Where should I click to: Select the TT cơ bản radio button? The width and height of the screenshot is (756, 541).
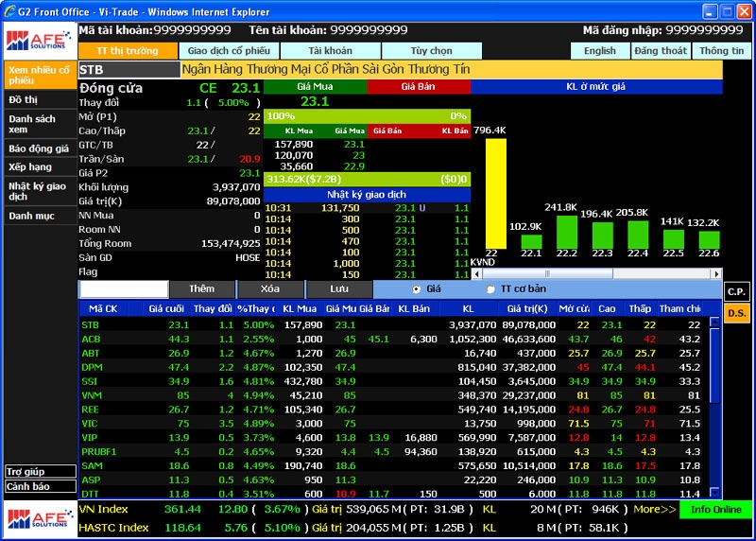490,289
